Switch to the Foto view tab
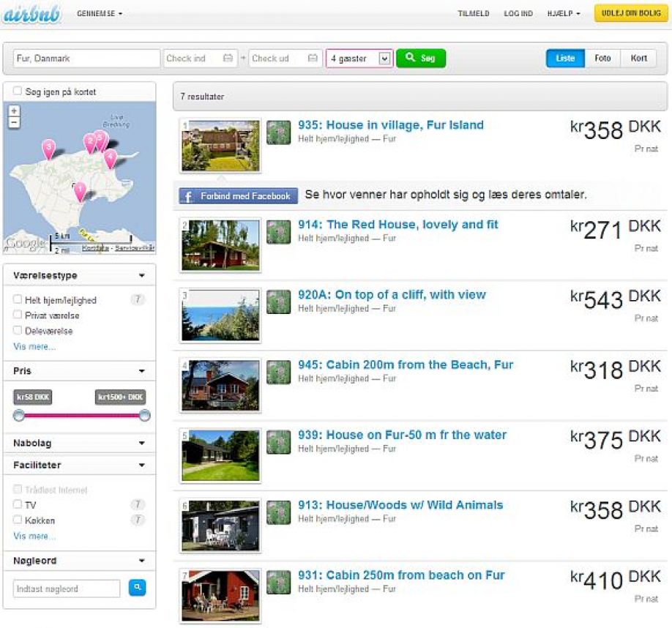 point(602,59)
